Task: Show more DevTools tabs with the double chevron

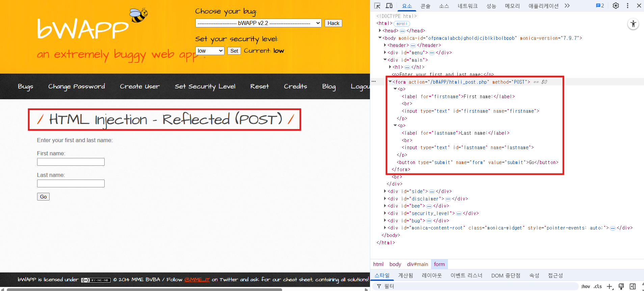Action: tap(567, 6)
